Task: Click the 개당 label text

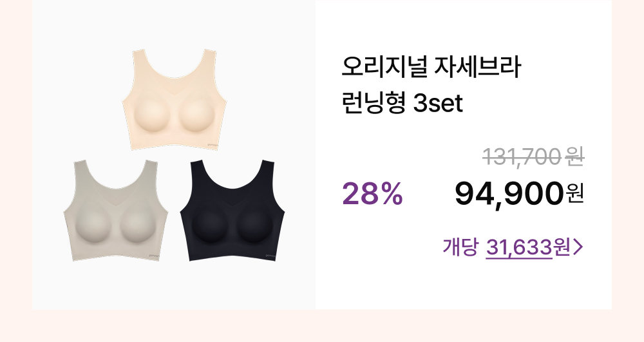Action: pos(460,247)
